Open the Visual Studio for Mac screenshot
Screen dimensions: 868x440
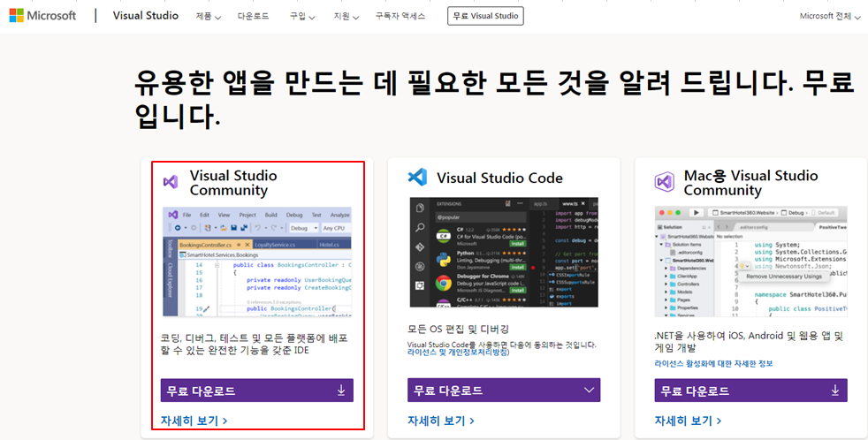[x=750, y=262]
